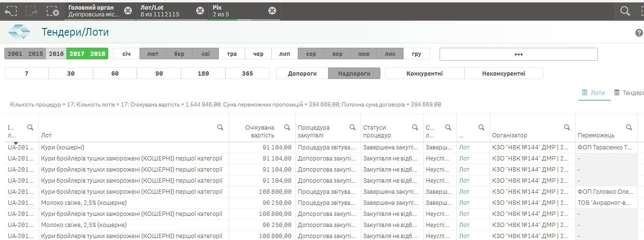Choose the 90 days period button

coord(159,73)
